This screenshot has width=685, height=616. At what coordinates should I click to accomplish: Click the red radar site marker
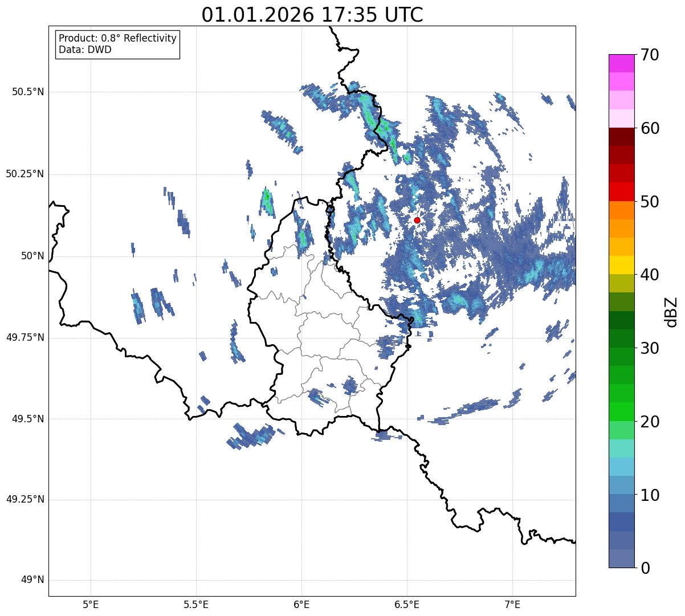pyautogui.click(x=417, y=220)
